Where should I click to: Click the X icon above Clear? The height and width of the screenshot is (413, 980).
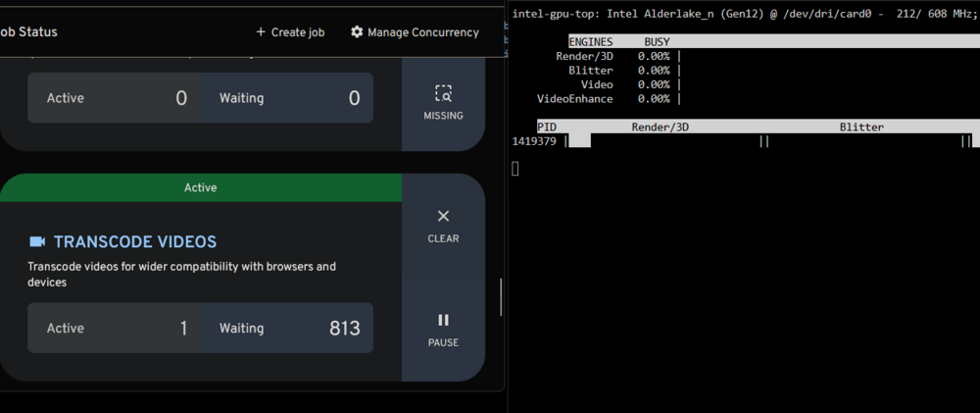[443, 217]
